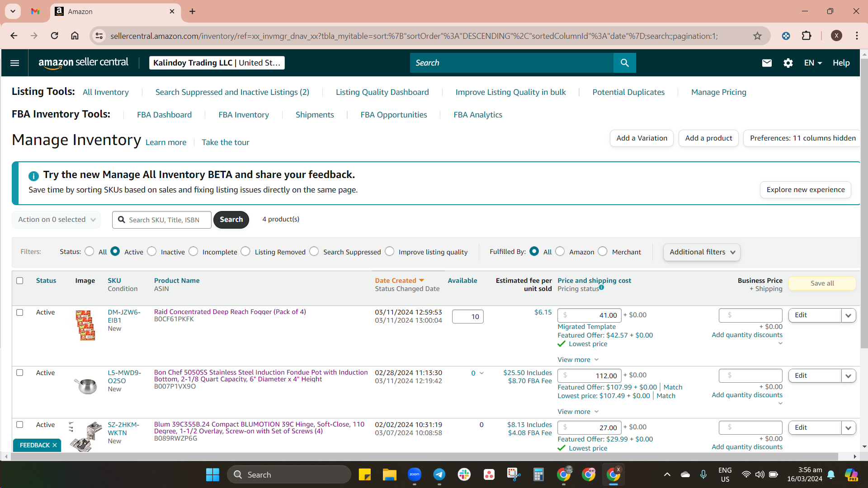Image resolution: width=868 pixels, height=488 pixels.
Task: Open the Raid Concentrated Deep Reach Fogger link
Action: 230,312
